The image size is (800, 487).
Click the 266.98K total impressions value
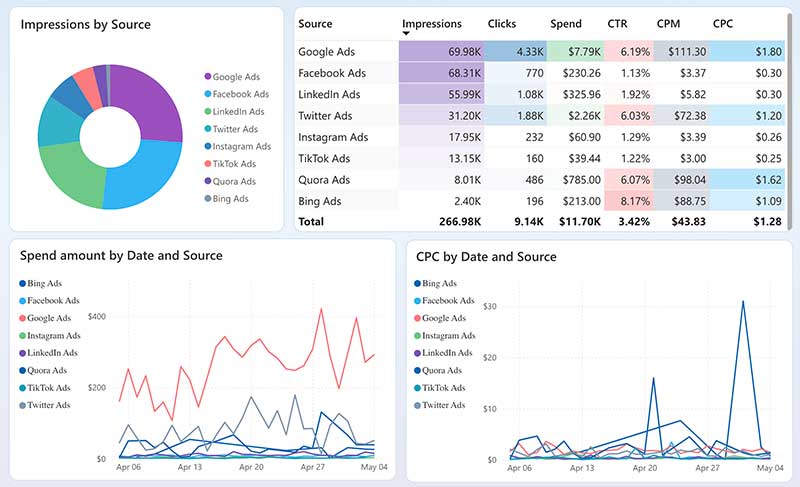click(460, 221)
